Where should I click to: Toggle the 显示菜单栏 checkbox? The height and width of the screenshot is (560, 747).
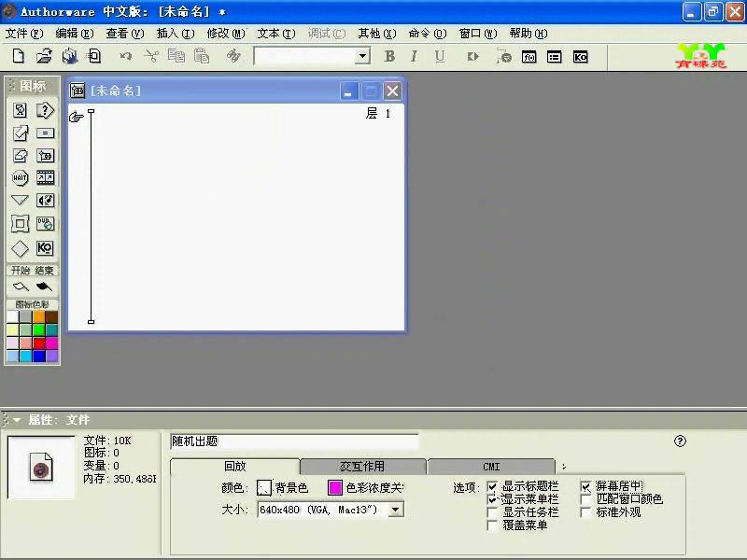[492, 499]
